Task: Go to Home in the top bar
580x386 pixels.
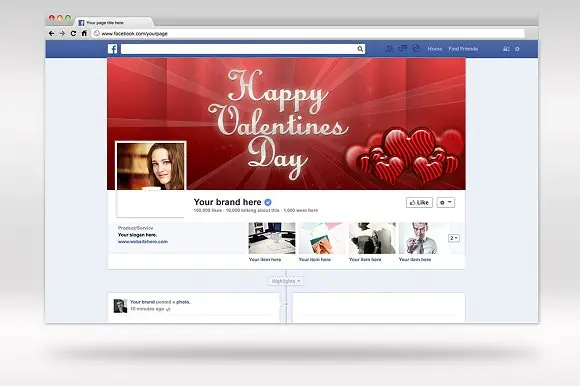Action: click(x=435, y=49)
